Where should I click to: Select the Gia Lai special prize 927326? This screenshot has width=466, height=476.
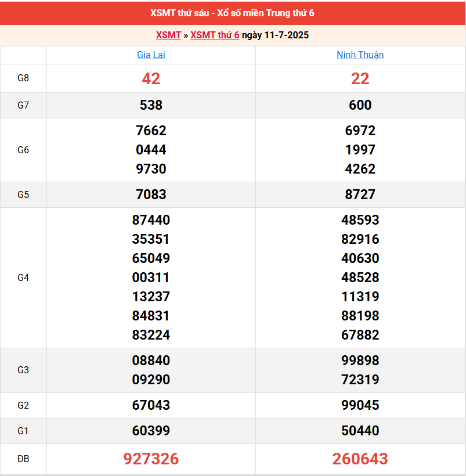(151, 459)
